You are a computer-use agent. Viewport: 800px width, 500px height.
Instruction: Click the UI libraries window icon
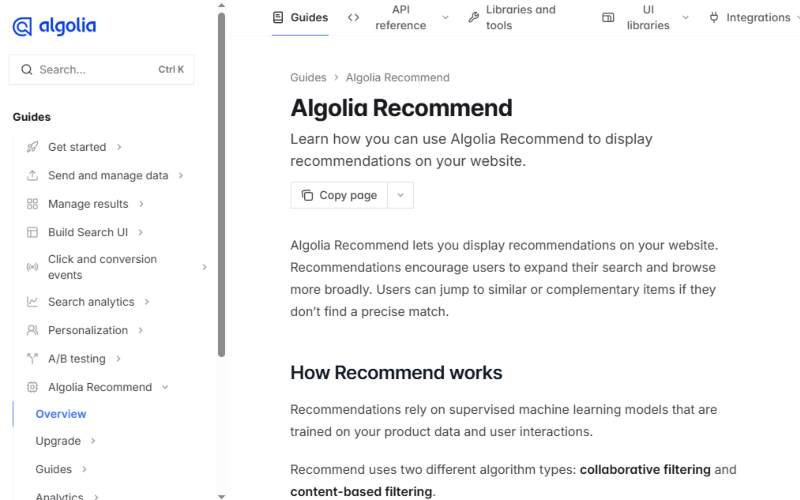point(608,17)
